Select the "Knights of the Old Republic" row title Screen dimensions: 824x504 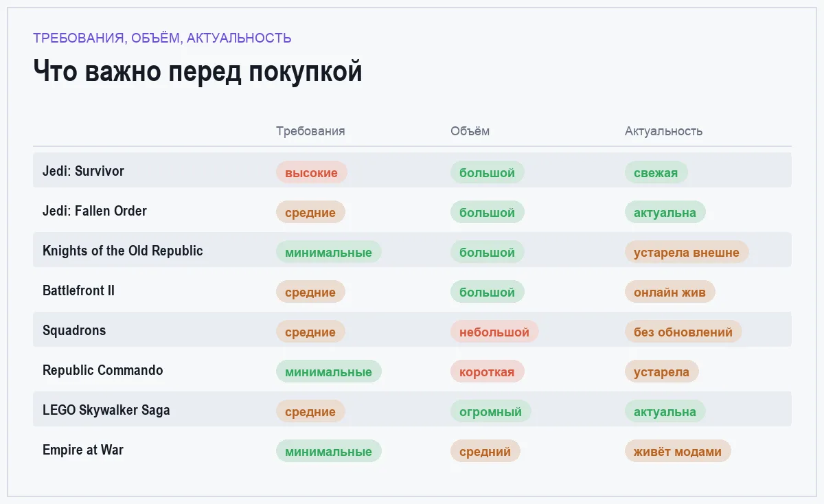123,251
